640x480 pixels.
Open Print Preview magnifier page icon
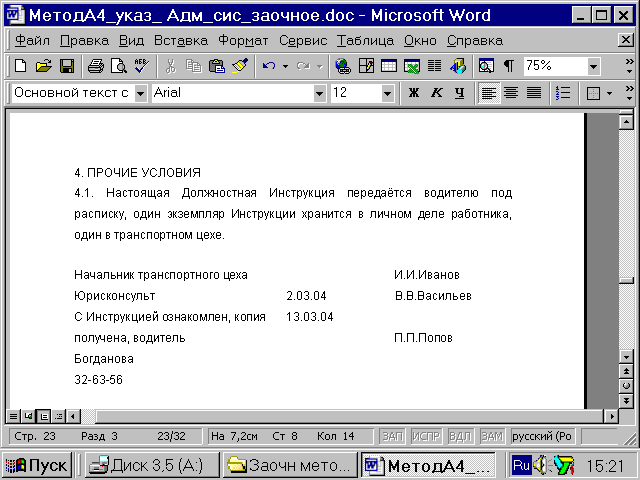[x=118, y=66]
